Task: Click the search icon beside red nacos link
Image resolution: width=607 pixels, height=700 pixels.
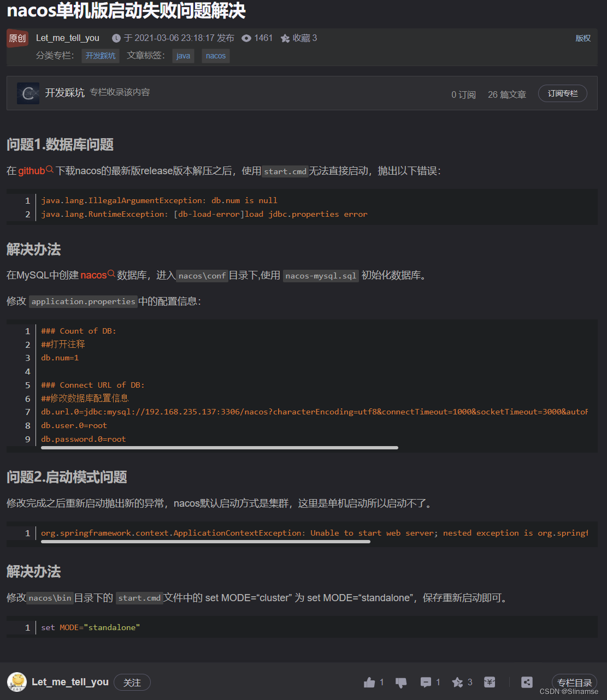Action: 111,274
